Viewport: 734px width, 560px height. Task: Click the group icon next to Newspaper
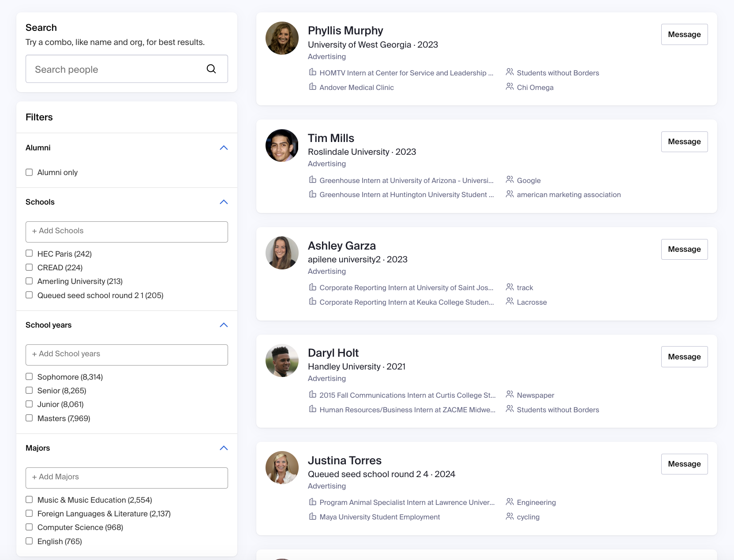tap(509, 395)
